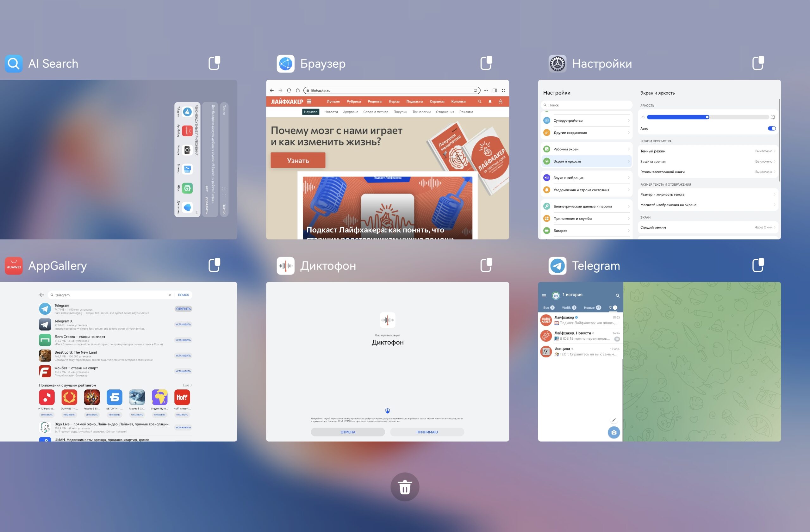
Task: Click the Telegram split-screen icon
Action: pyautogui.click(x=758, y=265)
